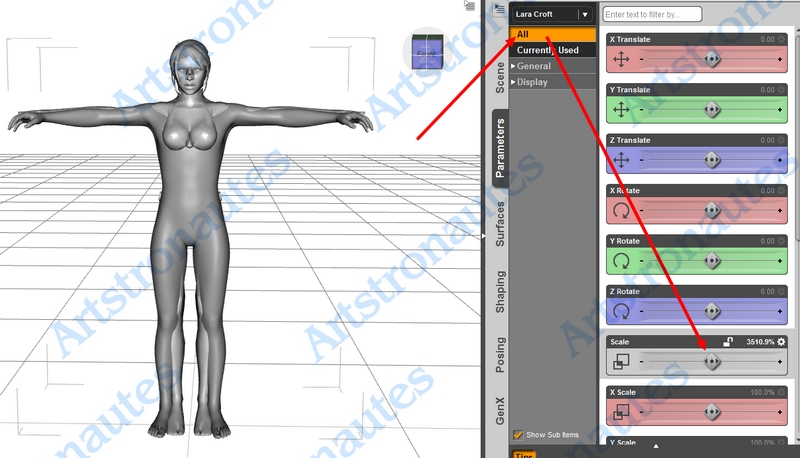Click the filter text input field
800x458 pixels.
coord(652,14)
